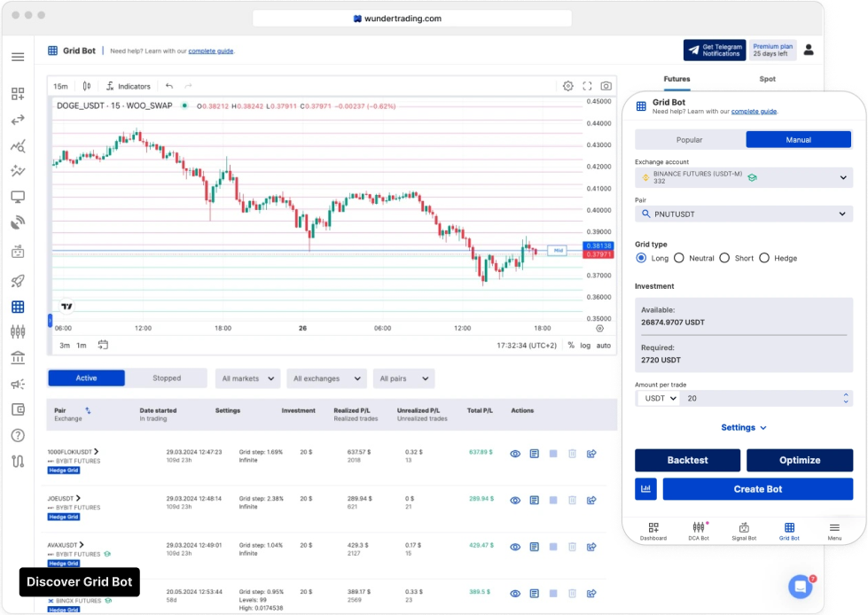Viewport: 868px width, 615px height.
Task: Share the JOEUSDT bot via share icon
Action: 591,500
